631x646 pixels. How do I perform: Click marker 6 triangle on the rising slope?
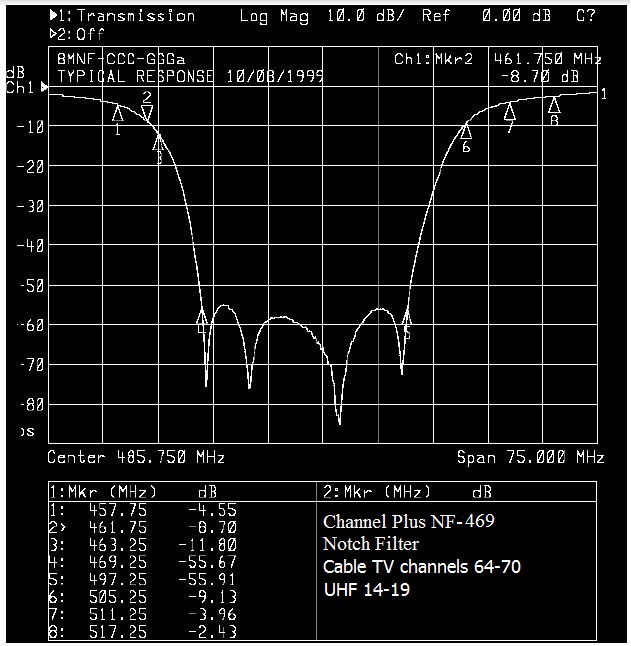pyautogui.click(x=466, y=132)
